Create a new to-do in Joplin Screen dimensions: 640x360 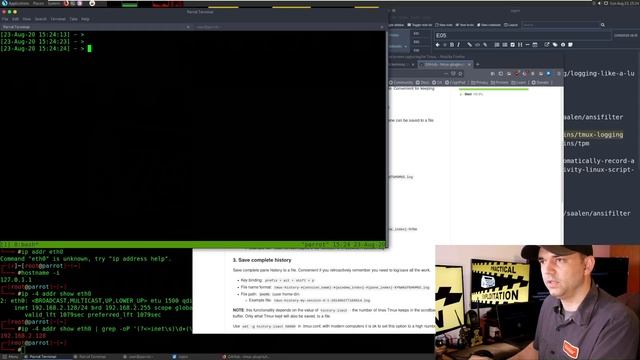pyautogui.click(x=464, y=25)
